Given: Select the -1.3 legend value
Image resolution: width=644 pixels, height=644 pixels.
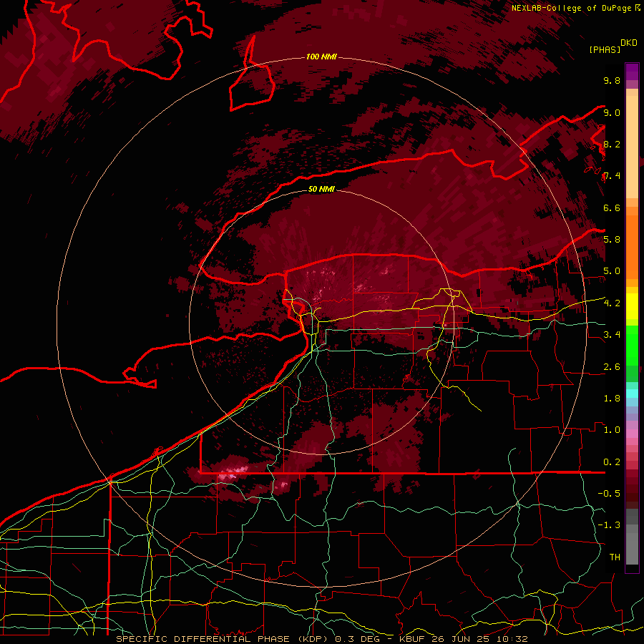Looking at the screenshot, I should pyautogui.click(x=609, y=525).
